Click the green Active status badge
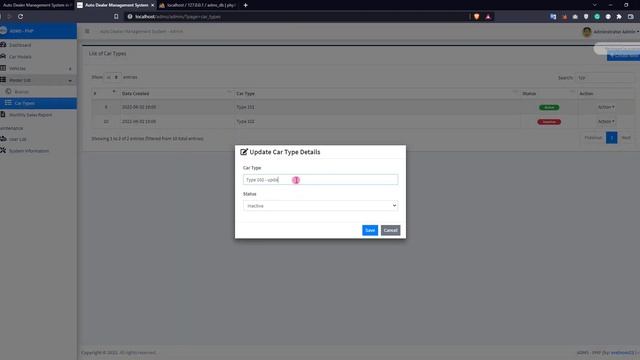Image resolution: width=640 pixels, height=360 pixels. pyautogui.click(x=549, y=107)
